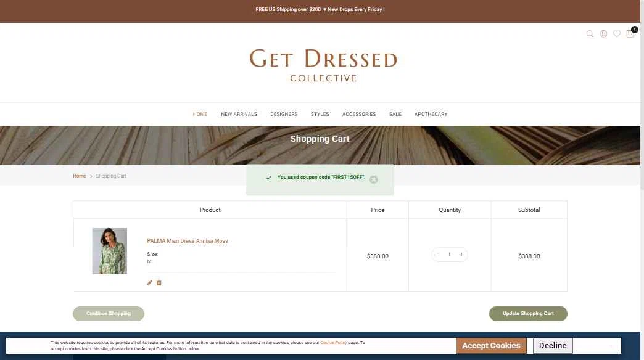The width and height of the screenshot is (644, 360).
Task: Go to the HOME menu item
Action: [x=200, y=114]
